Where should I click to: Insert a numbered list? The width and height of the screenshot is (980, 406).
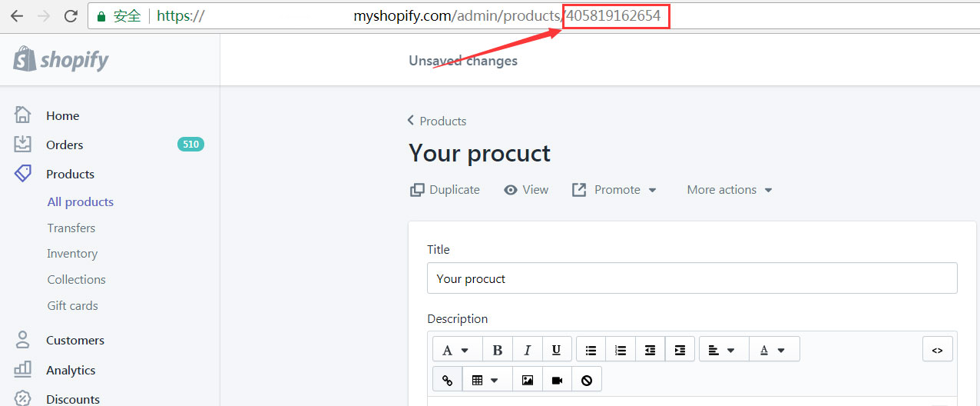point(621,350)
